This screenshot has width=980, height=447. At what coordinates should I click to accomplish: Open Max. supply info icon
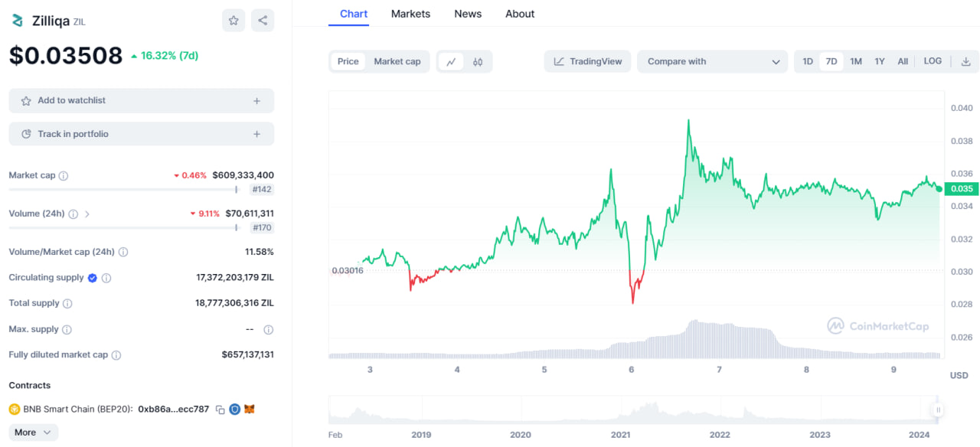[67, 330]
